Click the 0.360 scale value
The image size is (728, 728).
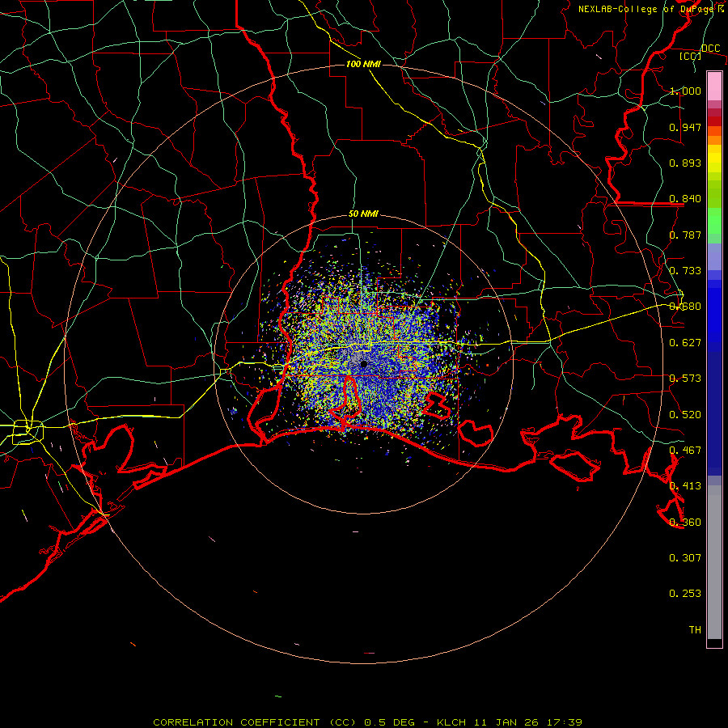coord(685,523)
